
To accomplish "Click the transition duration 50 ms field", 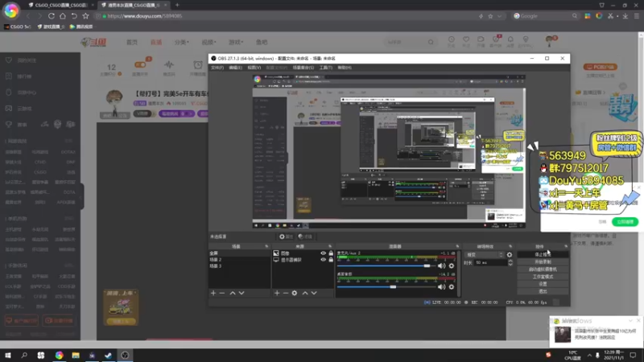I will 490,263.
